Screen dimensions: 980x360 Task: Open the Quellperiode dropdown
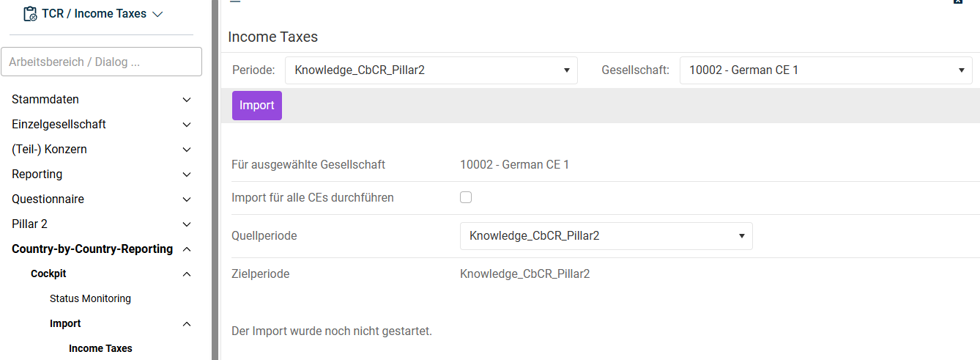coord(606,236)
